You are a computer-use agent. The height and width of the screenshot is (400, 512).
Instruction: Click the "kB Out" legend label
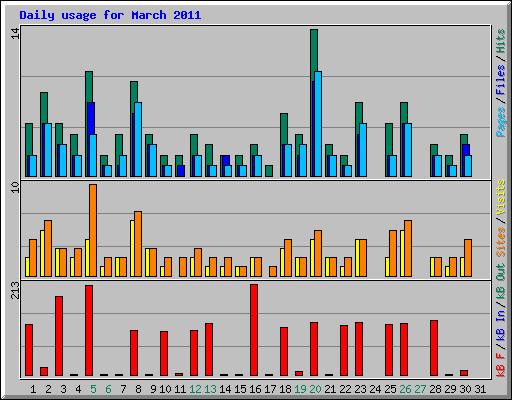tap(501, 282)
